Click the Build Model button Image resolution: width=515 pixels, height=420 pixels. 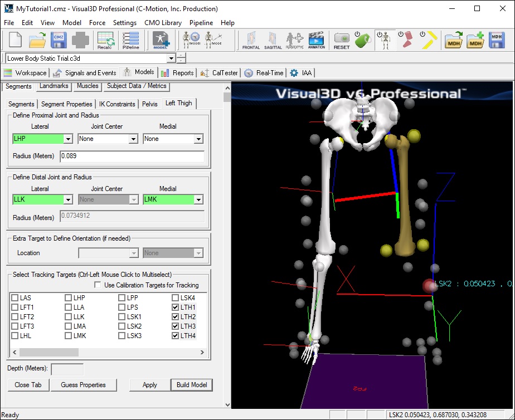(x=192, y=385)
